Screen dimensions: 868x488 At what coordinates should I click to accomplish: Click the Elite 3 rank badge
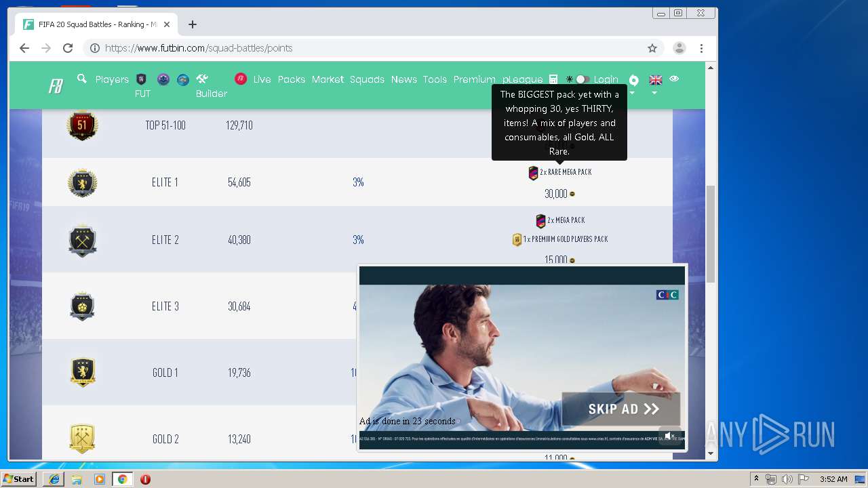[x=82, y=306]
